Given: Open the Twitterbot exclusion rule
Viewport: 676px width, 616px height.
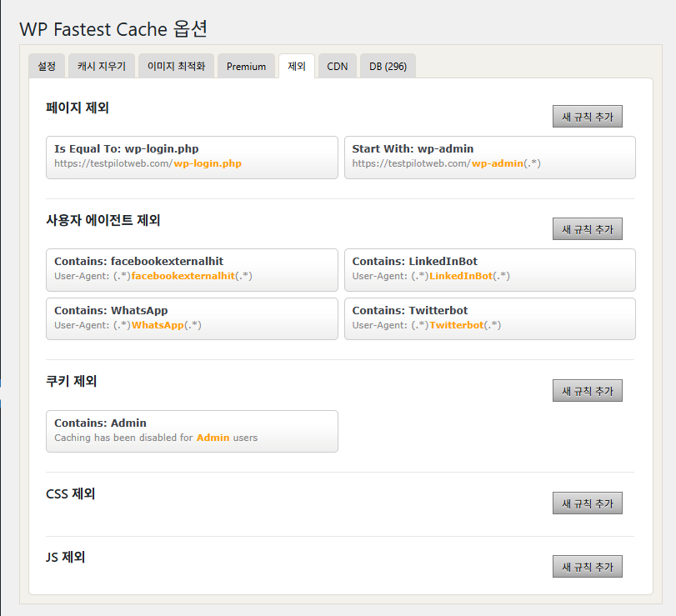Looking at the screenshot, I should (x=490, y=318).
